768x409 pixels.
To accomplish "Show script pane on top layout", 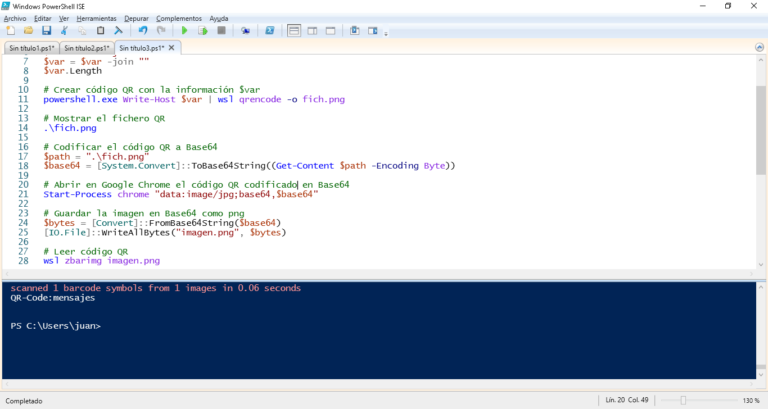I will (294, 31).
